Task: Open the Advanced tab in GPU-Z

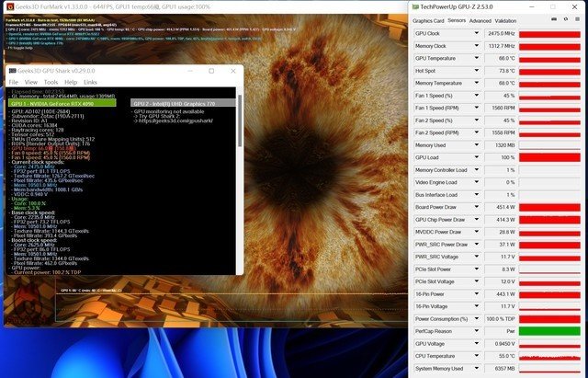Action: (480, 21)
